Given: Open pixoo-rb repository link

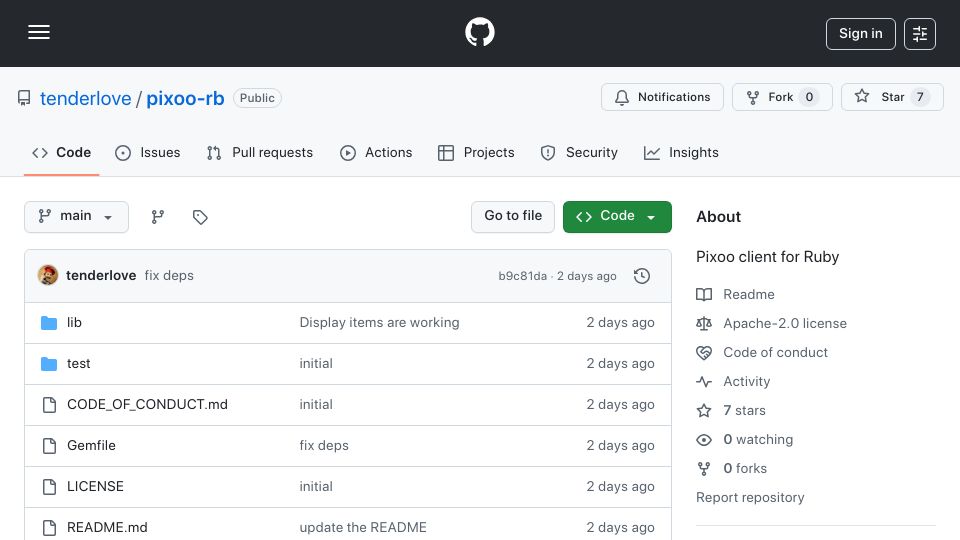Looking at the screenshot, I should 185,98.
